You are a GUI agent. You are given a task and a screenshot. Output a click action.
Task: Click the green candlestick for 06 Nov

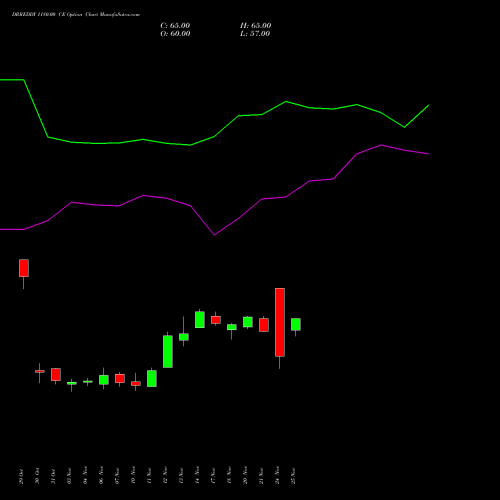pyautogui.click(x=104, y=380)
